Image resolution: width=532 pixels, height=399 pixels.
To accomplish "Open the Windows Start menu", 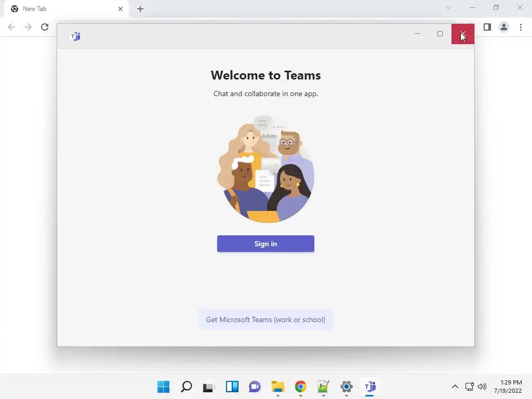I will coord(164,387).
